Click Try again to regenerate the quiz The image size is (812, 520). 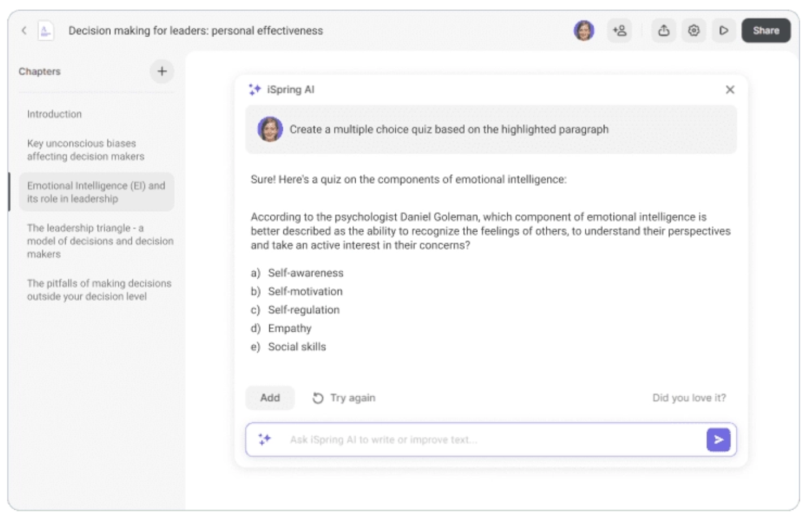(344, 398)
